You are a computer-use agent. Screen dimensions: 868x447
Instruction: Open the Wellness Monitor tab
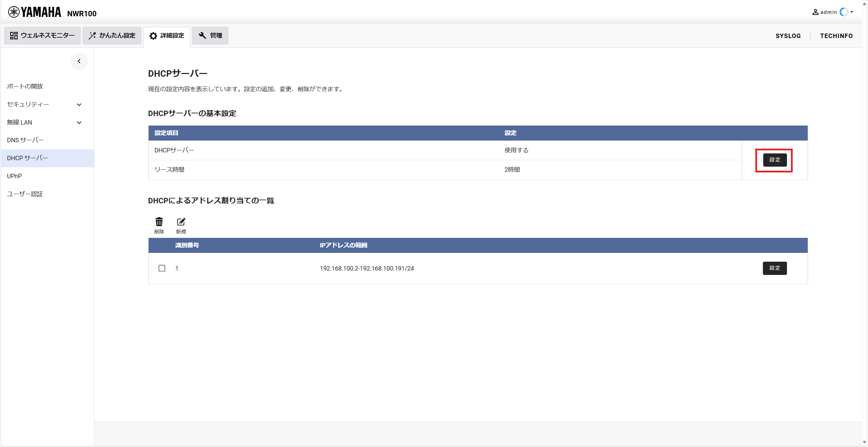point(42,36)
